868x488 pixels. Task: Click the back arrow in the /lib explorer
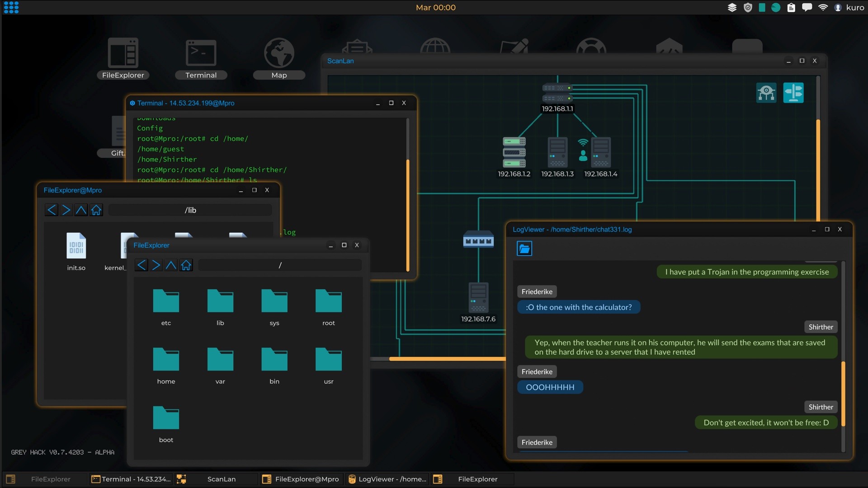52,210
